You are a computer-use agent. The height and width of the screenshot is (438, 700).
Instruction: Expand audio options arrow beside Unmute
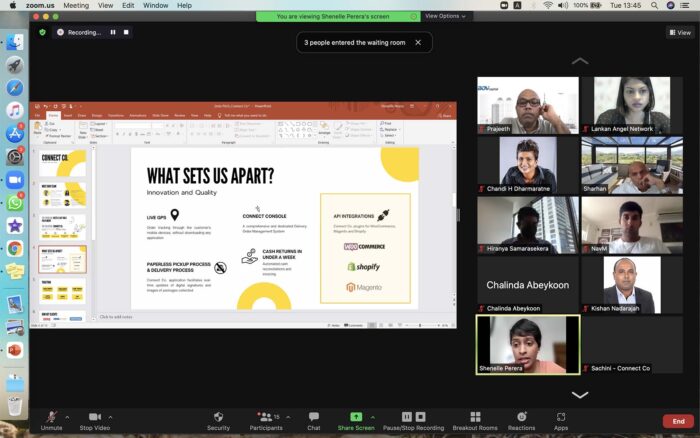pos(68,416)
